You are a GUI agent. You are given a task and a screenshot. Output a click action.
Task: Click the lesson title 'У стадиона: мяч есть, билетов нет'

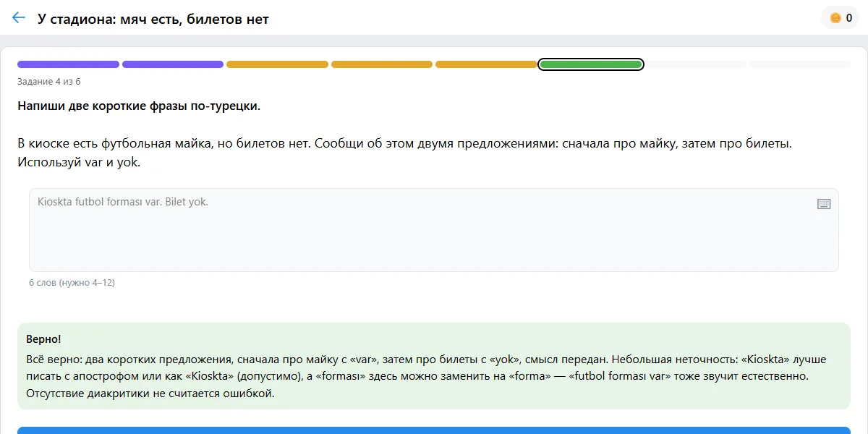pos(153,20)
